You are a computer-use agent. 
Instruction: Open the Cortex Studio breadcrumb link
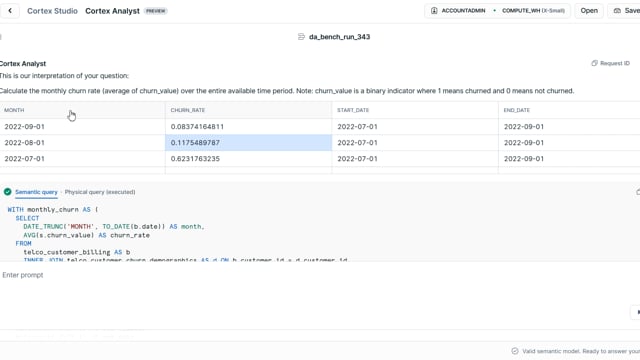pyautogui.click(x=52, y=11)
